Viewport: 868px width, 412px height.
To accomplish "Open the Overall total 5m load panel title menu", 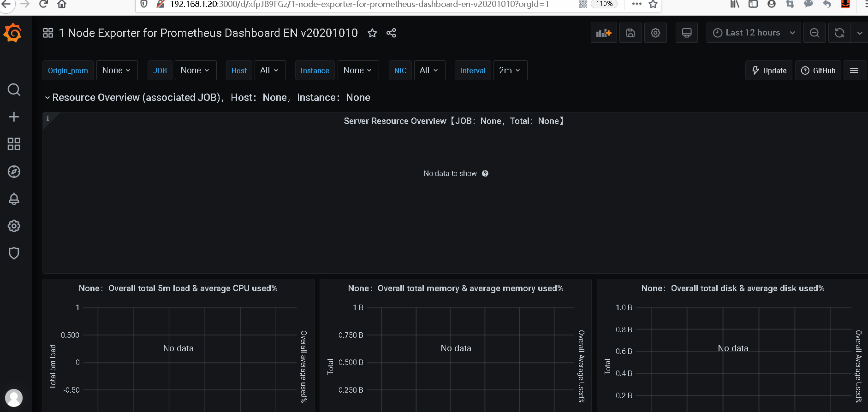I will pos(178,288).
